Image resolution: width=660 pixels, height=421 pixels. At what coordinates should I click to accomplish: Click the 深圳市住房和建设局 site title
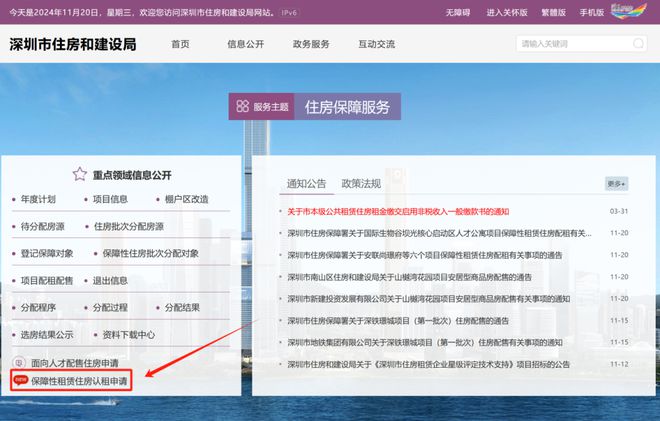coord(73,45)
